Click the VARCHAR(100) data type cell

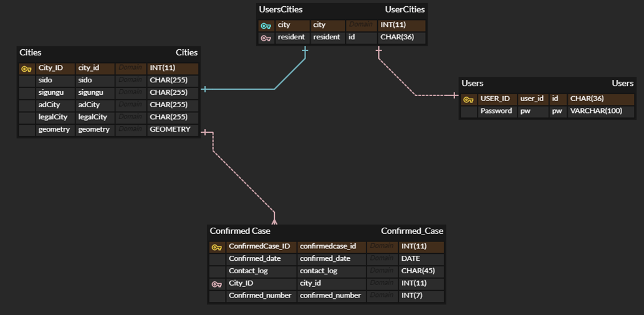[x=600, y=112]
